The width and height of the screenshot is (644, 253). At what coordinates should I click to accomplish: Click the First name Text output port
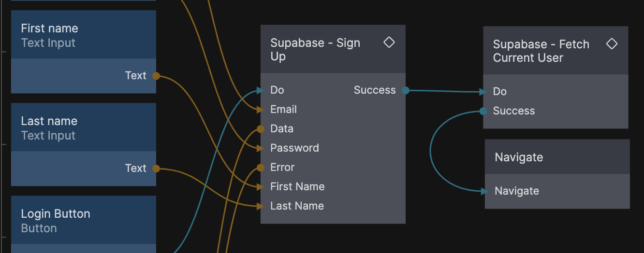pos(156,76)
